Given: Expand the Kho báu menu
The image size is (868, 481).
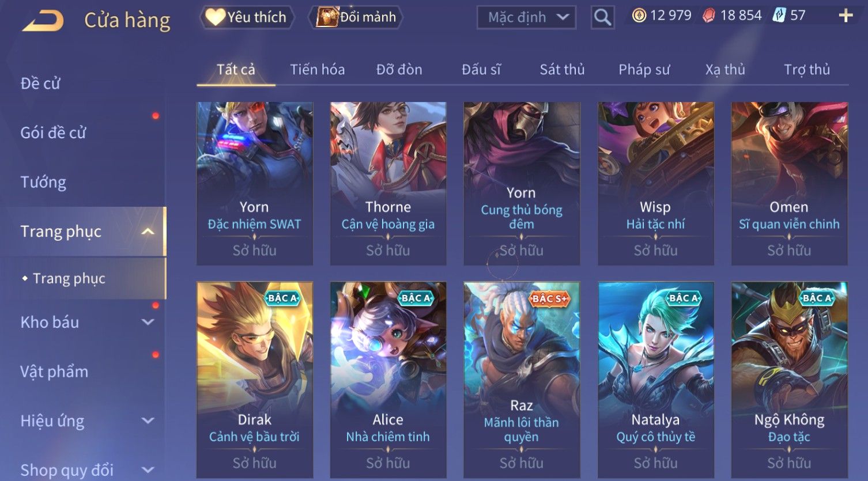Looking at the screenshot, I should coord(148,323).
